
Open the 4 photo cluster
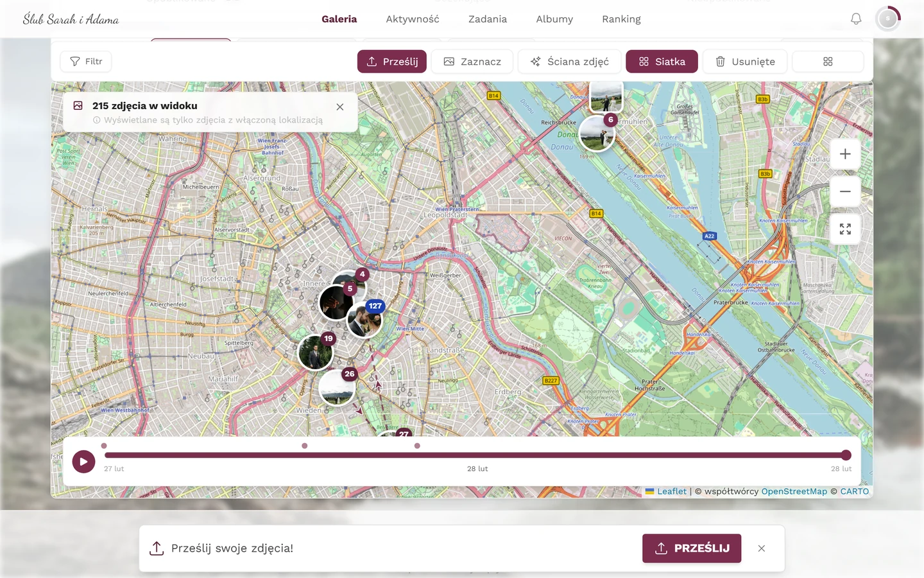[362, 274]
